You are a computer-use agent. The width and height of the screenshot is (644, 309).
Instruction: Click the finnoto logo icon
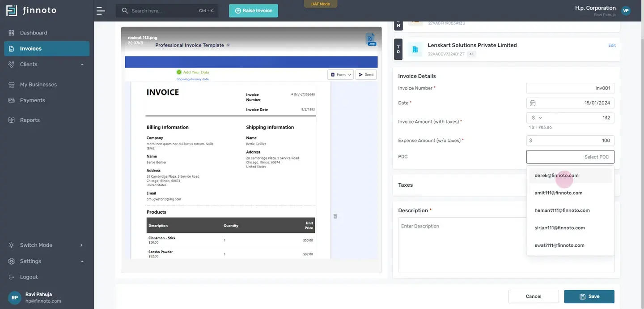tap(12, 10)
